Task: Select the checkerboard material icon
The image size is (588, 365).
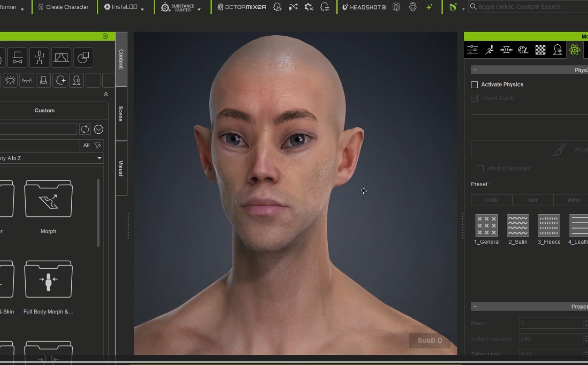Action: (540, 50)
